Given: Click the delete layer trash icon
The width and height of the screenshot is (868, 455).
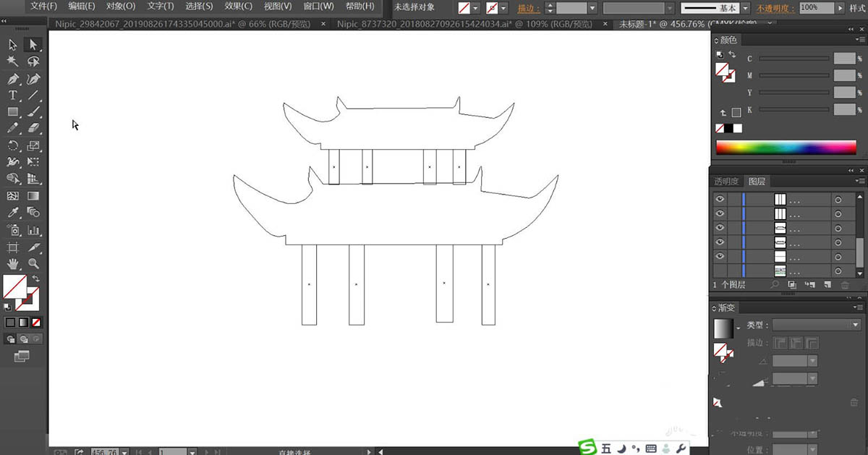Looking at the screenshot, I should pyautogui.click(x=844, y=285).
